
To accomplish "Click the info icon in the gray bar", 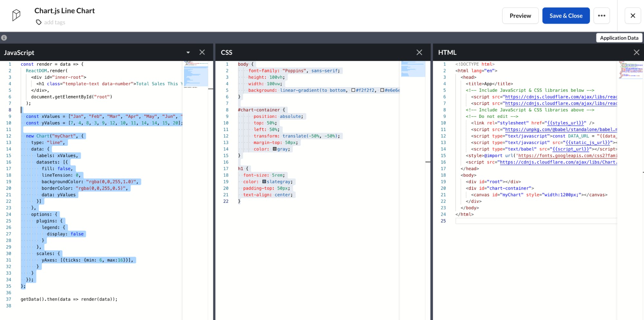I will point(4,38).
